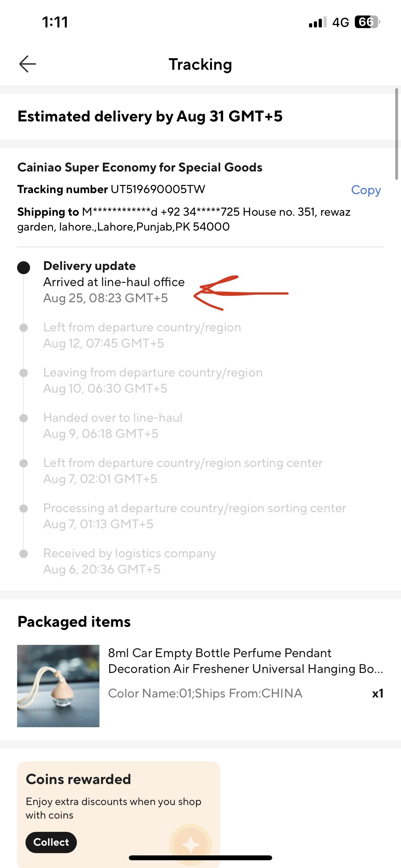This screenshot has width=401, height=868.
Task: Tap the Coins rewarded card heading
Action: pyautogui.click(x=78, y=779)
